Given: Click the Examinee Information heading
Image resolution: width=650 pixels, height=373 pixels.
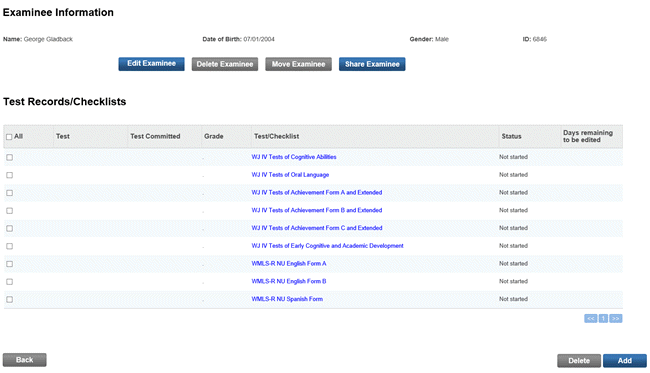Looking at the screenshot, I should 58,12.
